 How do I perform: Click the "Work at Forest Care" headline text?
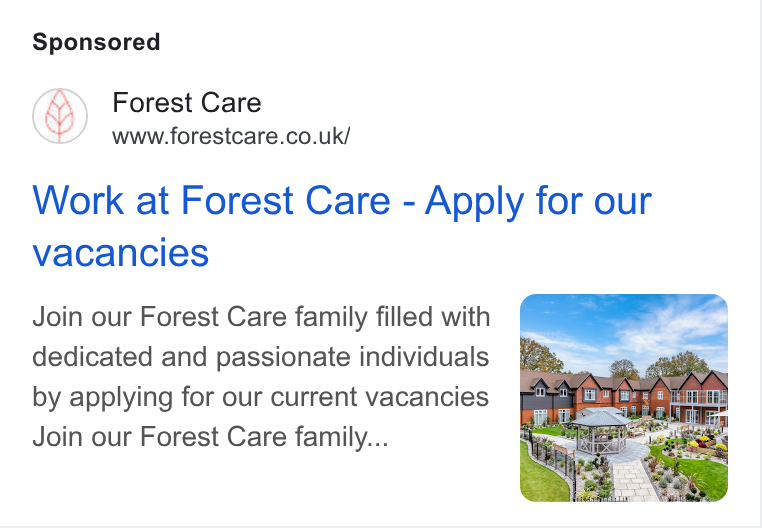[211, 200]
